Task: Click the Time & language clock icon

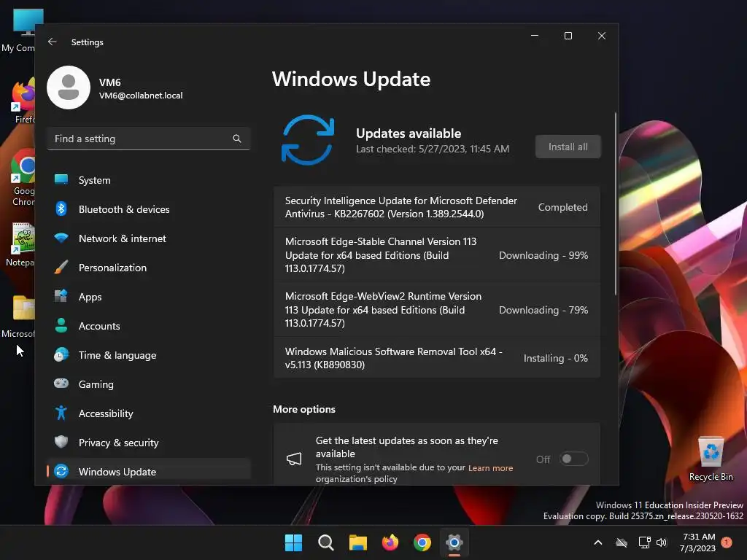Action: click(61, 355)
